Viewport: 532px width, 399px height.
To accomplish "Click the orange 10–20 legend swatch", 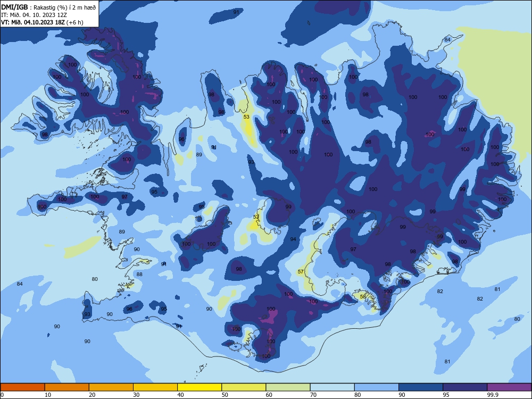I will tap(67, 387).
